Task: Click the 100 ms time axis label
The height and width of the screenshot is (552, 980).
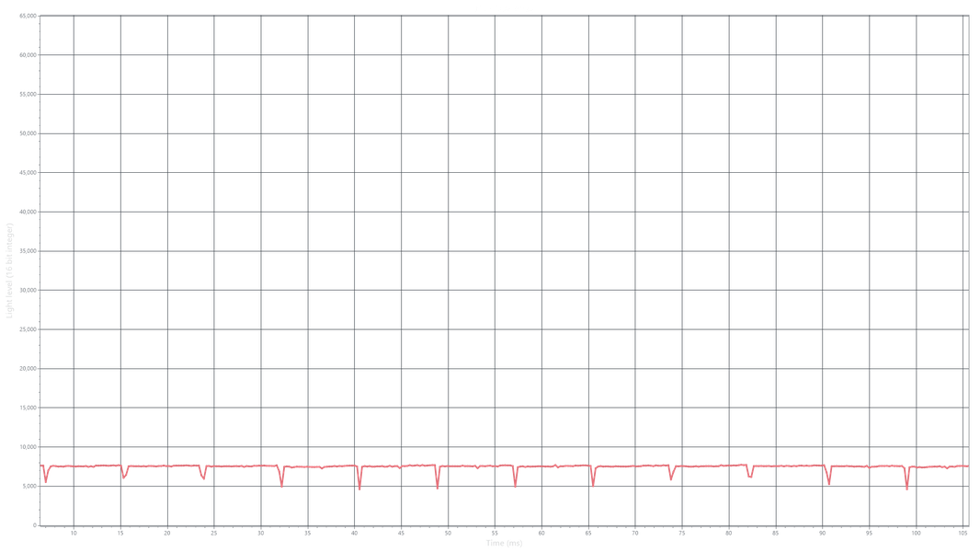Action: tap(916, 534)
